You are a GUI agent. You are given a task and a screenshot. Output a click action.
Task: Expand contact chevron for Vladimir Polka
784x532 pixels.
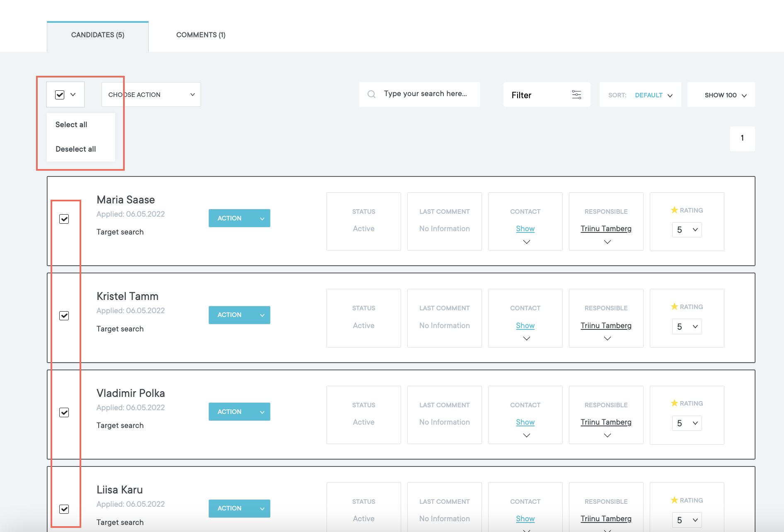tap(526, 435)
